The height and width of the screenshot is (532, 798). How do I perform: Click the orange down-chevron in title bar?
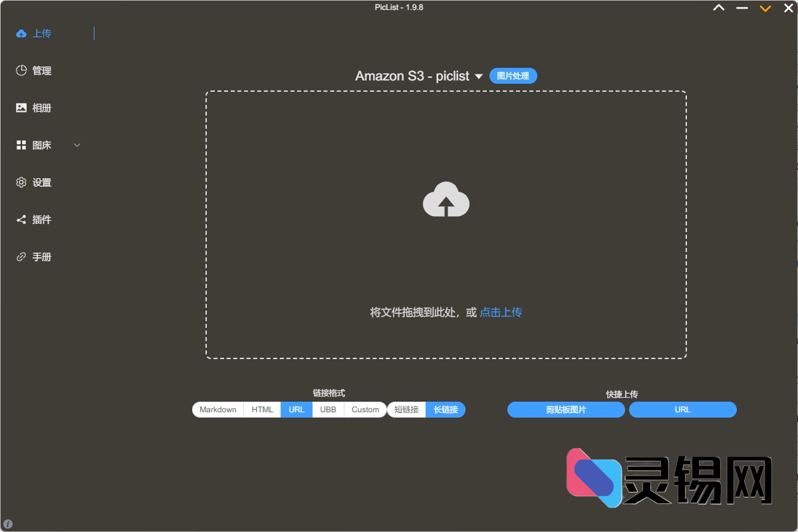[x=765, y=8]
